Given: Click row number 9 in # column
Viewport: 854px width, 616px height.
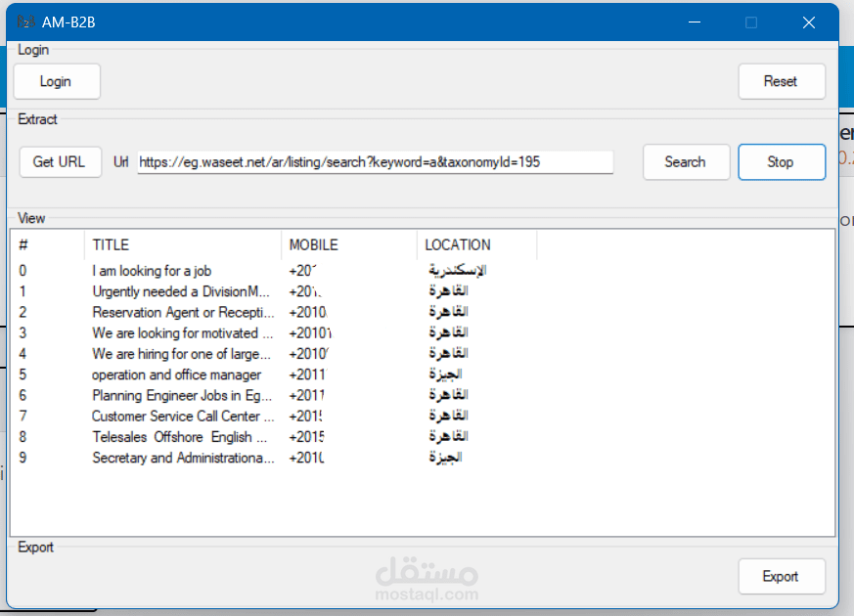Looking at the screenshot, I should click(x=22, y=457).
